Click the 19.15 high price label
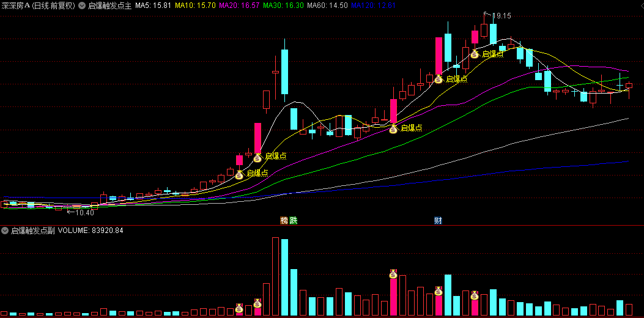This screenshot has width=644, height=318. click(502, 16)
